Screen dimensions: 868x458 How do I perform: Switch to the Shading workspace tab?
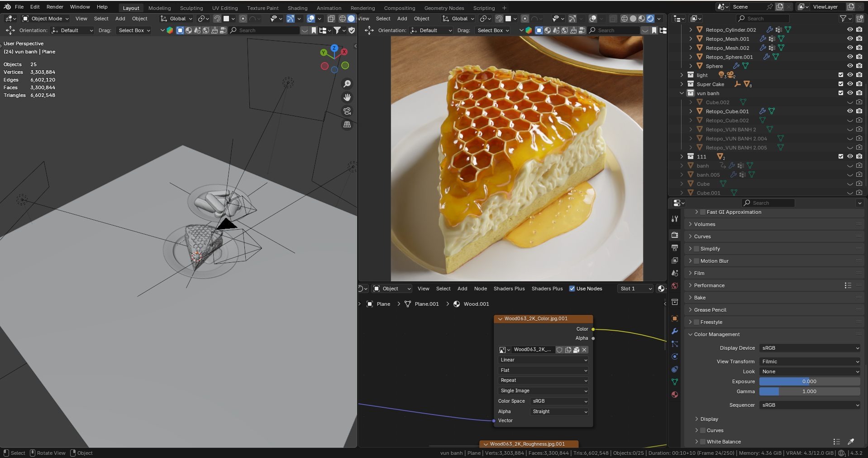(297, 8)
